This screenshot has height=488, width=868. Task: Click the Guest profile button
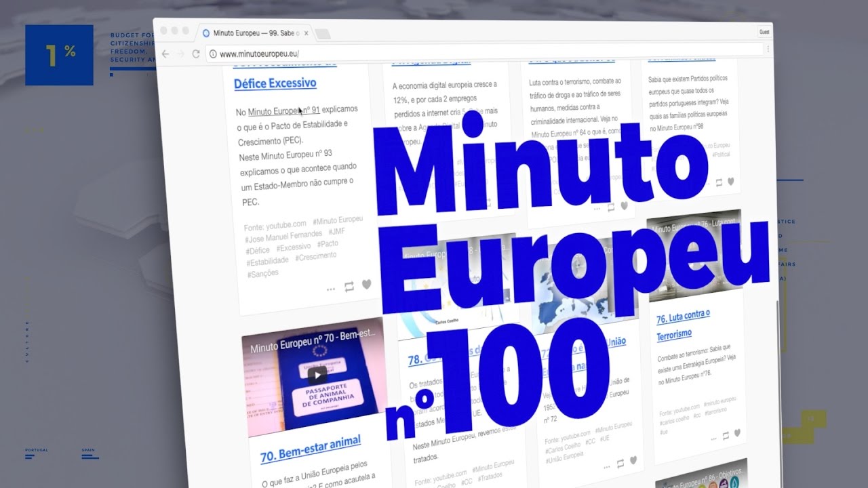764,32
